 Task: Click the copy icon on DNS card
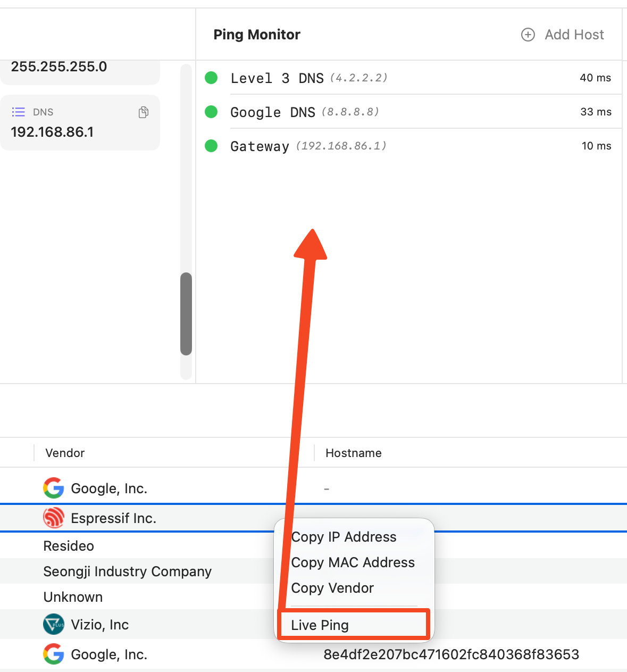[143, 112]
